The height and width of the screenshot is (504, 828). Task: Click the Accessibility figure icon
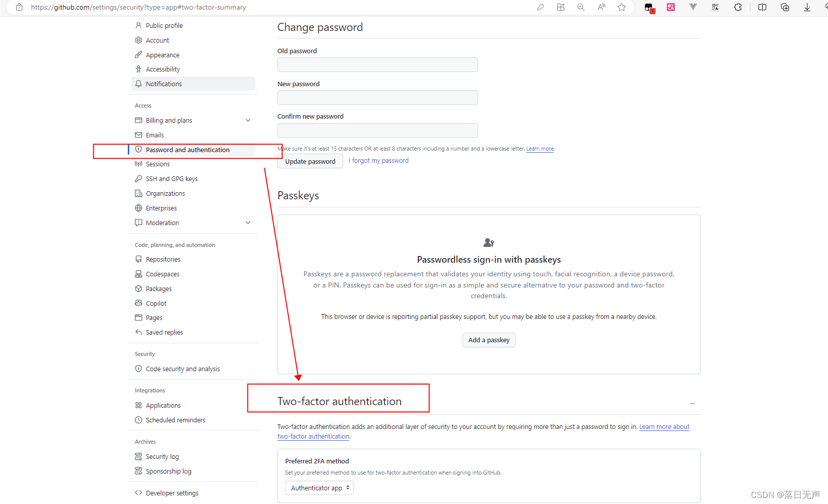[x=138, y=69]
